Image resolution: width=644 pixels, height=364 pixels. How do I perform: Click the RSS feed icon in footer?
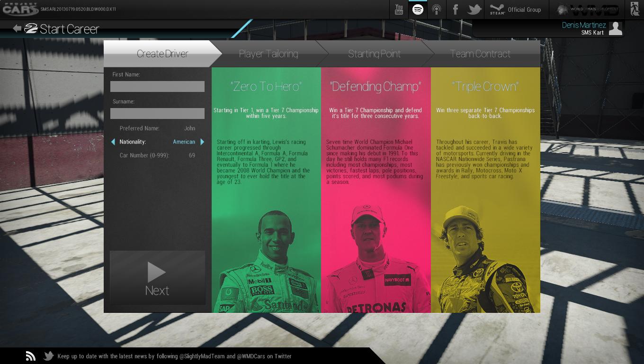[31, 356]
